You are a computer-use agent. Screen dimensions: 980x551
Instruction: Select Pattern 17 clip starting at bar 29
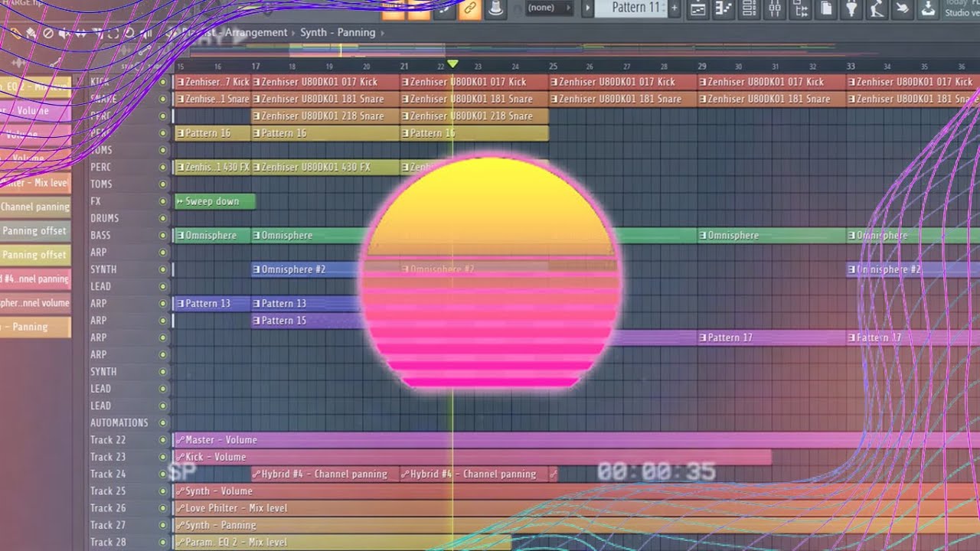pyautogui.click(x=771, y=337)
